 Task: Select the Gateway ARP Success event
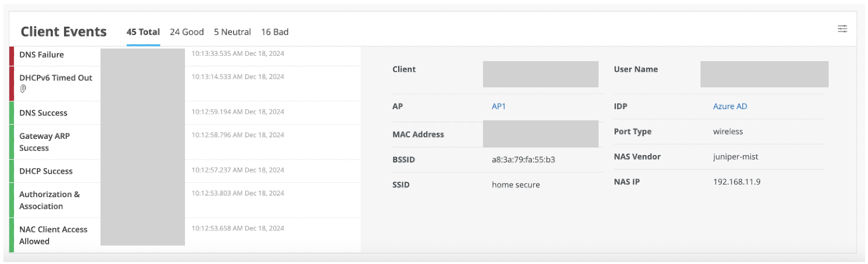point(45,142)
